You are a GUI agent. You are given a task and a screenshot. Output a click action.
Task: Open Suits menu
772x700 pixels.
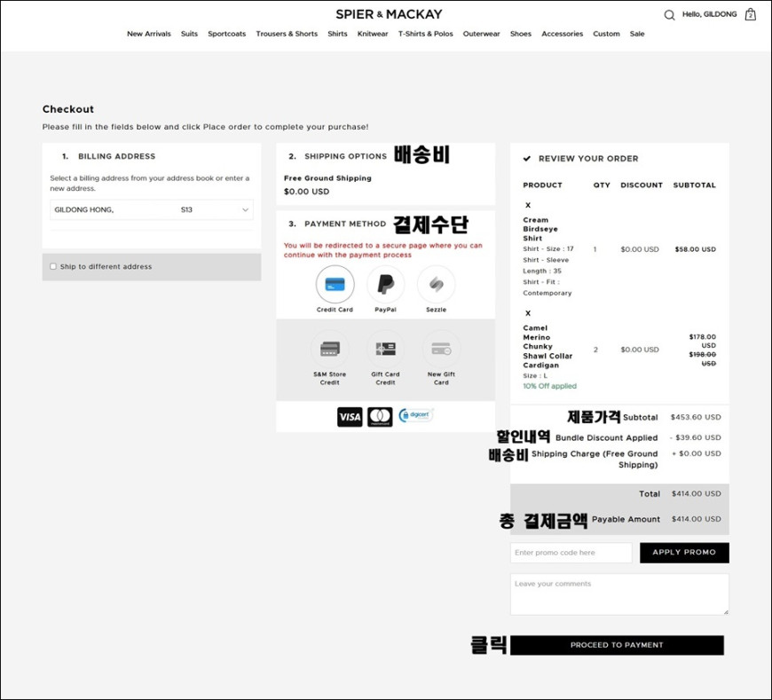[x=189, y=34]
